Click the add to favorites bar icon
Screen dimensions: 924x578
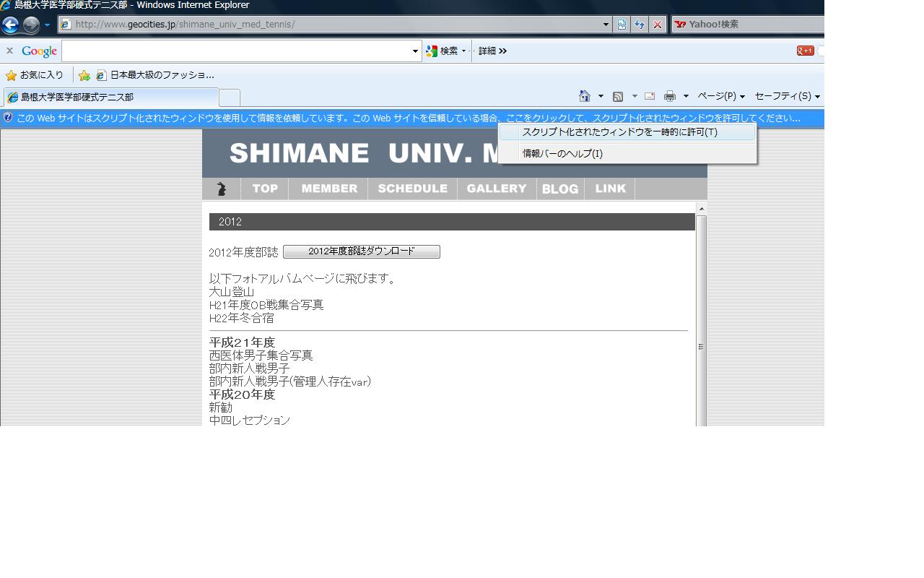(x=84, y=75)
